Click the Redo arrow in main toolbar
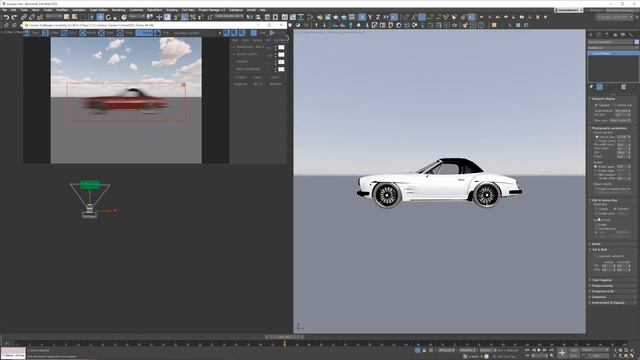640x360 pixels. 14,17
